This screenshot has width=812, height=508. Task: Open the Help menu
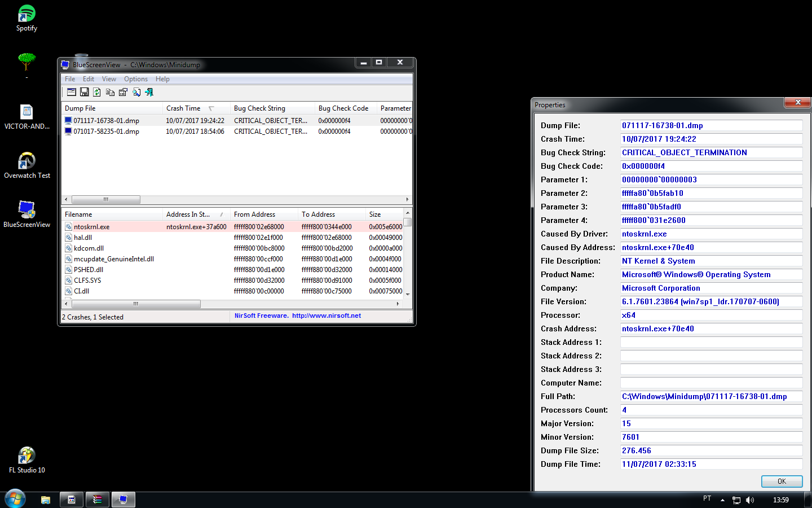pos(162,79)
